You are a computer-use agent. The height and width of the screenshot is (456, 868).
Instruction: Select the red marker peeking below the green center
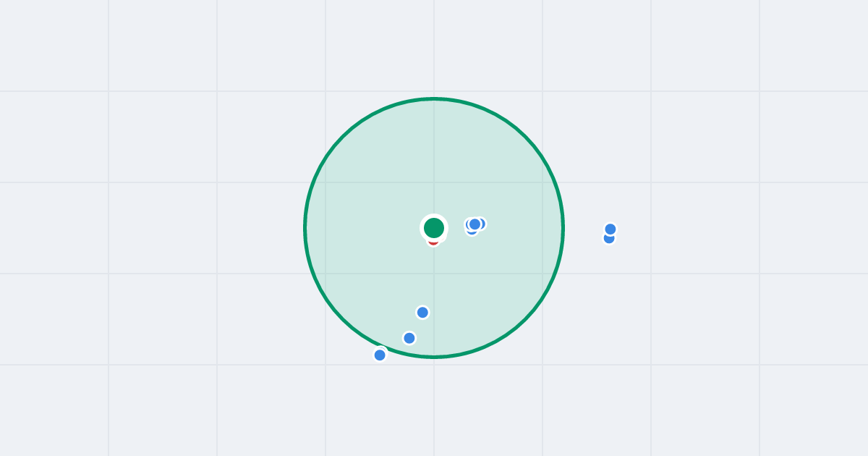pos(433,242)
